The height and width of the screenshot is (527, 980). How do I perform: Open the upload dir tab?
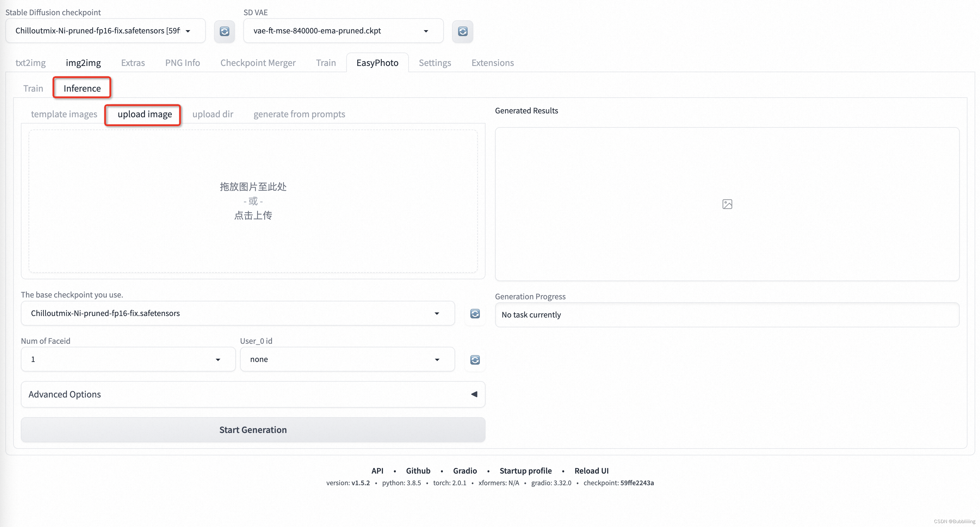[x=213, y=114]
